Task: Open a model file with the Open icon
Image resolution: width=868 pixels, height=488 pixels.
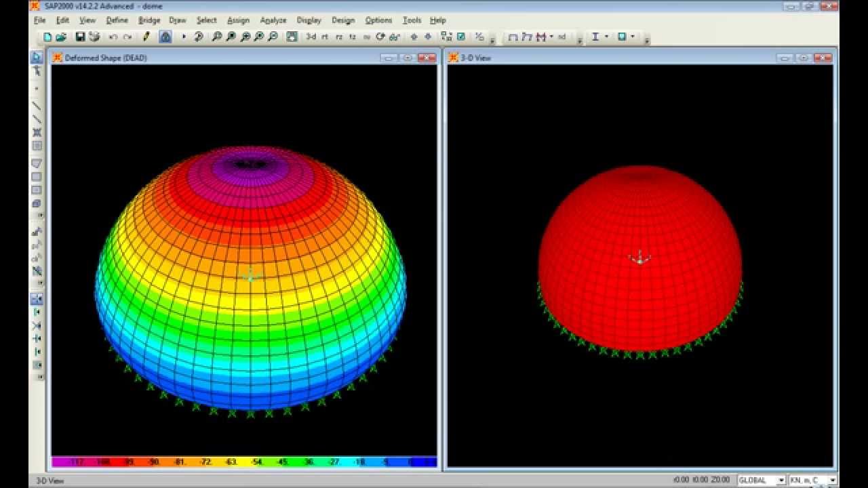Action: coord(61,37)
